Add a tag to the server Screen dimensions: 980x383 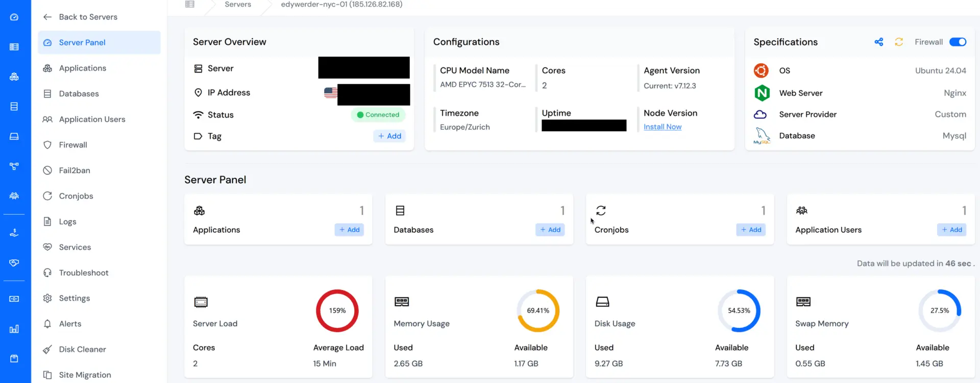[389, 136]
